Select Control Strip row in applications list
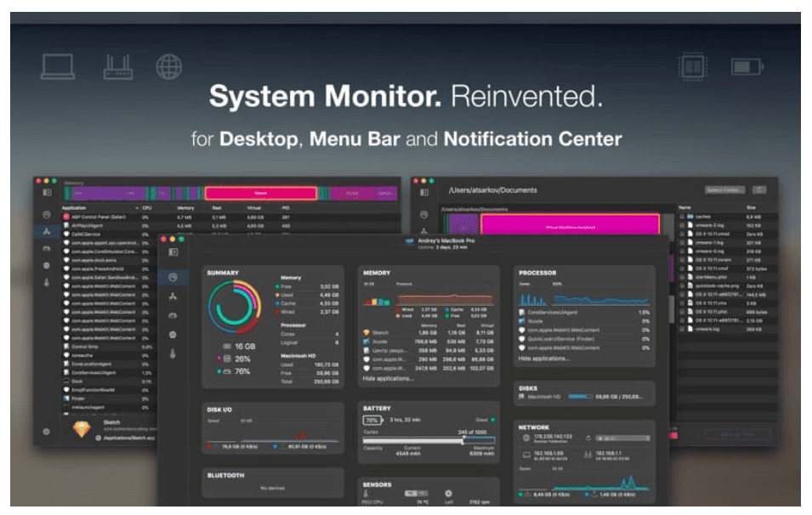This screenshot has width=812, height=515. 109,347
